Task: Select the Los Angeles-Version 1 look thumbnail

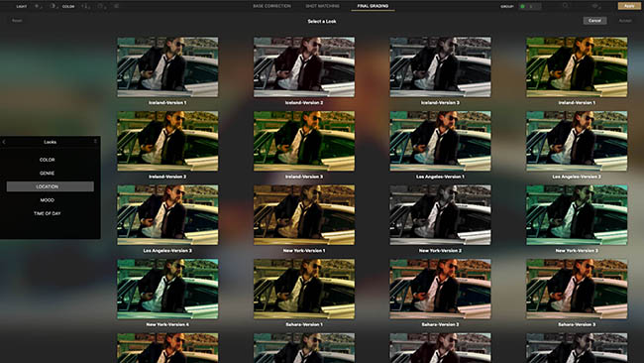Action: point(440,141)
